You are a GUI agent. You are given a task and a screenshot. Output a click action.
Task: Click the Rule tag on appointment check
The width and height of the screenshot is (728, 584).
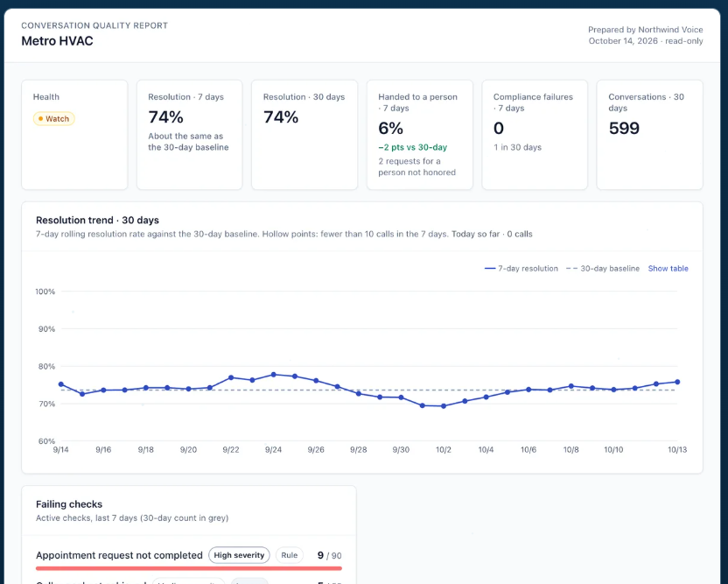[x=290, y=555]
